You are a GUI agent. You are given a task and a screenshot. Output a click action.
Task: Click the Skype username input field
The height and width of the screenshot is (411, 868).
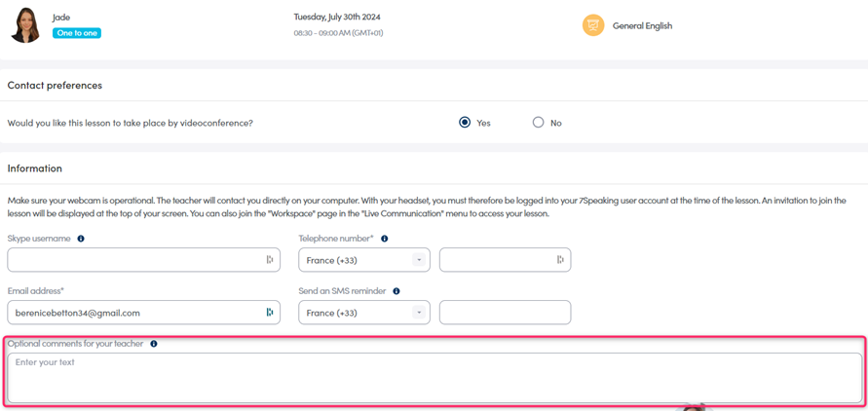click(x=144, y=260)
